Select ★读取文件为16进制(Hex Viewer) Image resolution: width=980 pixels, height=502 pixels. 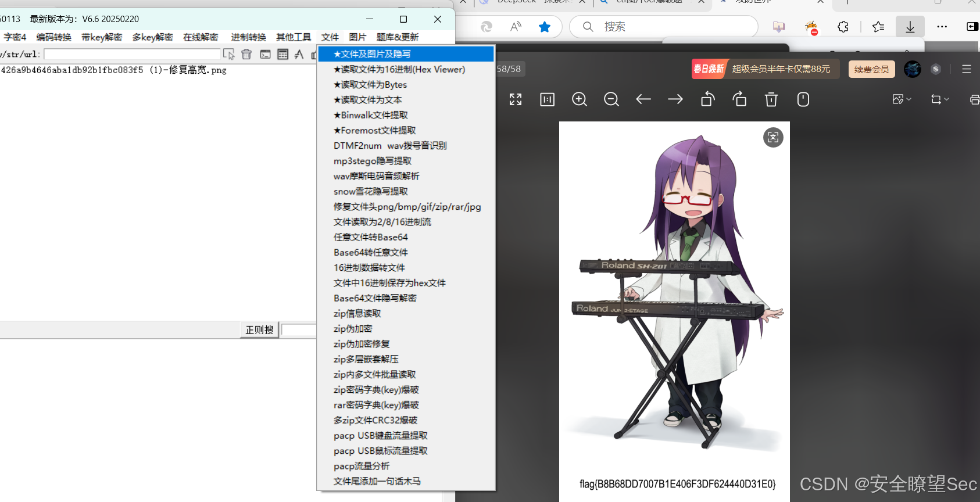click(406, 69)
